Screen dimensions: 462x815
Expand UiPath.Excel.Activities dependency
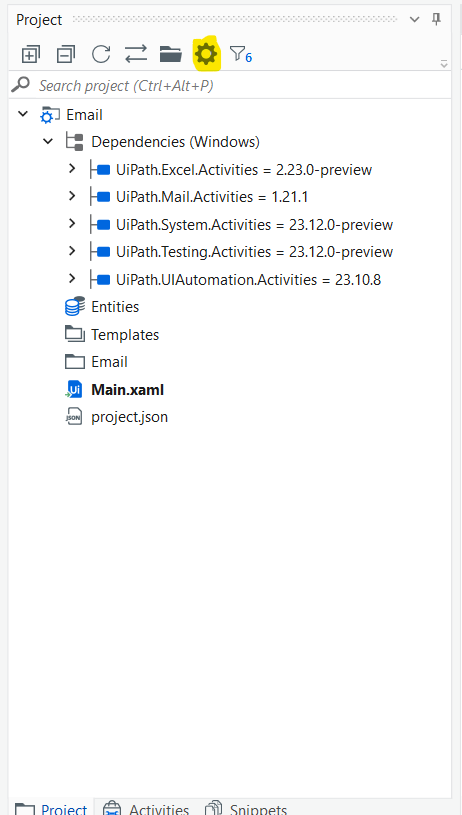[x=72, y=168]
